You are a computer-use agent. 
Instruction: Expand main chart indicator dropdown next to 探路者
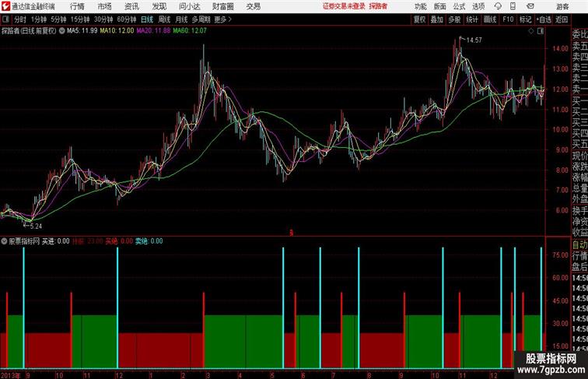click(62, 31)
